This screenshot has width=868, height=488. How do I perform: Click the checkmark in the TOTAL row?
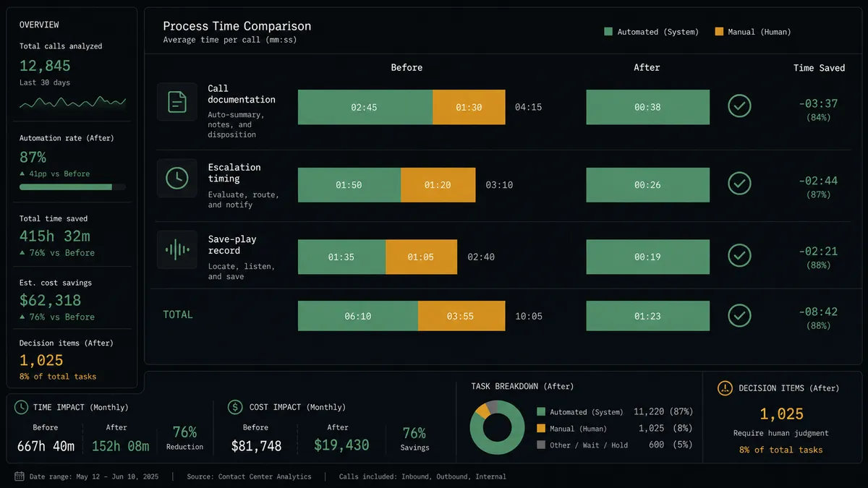[x=739, y=315]
